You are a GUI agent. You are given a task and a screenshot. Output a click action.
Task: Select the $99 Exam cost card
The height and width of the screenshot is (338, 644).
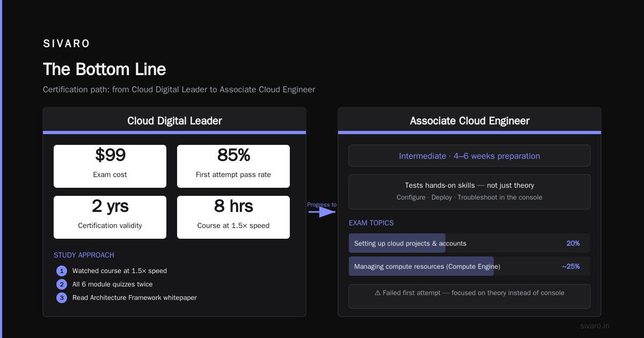110,166
